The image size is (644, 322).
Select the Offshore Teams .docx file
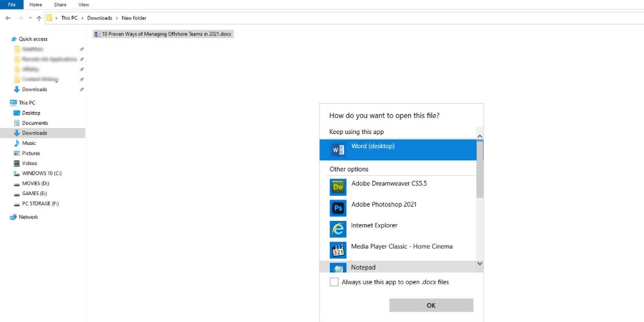[x=164, y=35]
